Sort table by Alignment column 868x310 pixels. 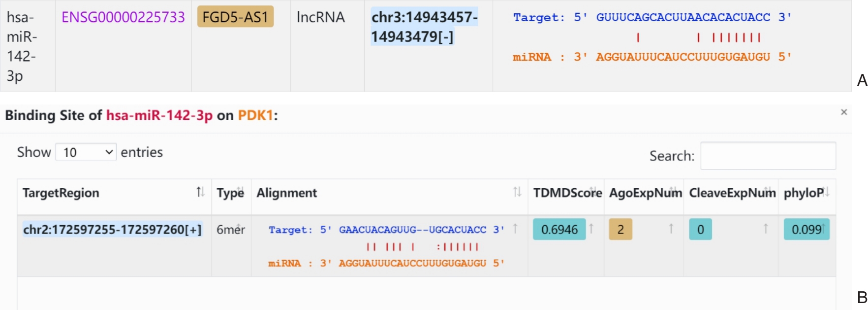pyautogui.click(x=517, y=192)
